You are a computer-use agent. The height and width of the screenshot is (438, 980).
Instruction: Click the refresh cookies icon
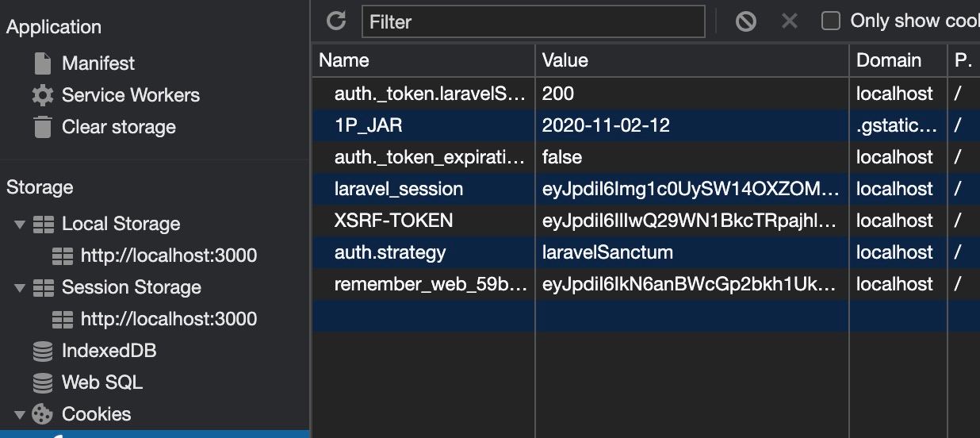[x=336, y=21]
